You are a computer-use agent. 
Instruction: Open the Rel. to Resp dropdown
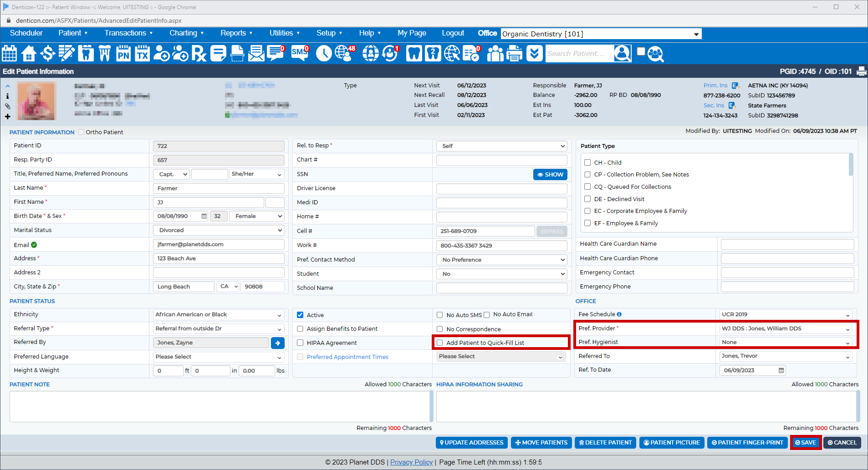502,146
